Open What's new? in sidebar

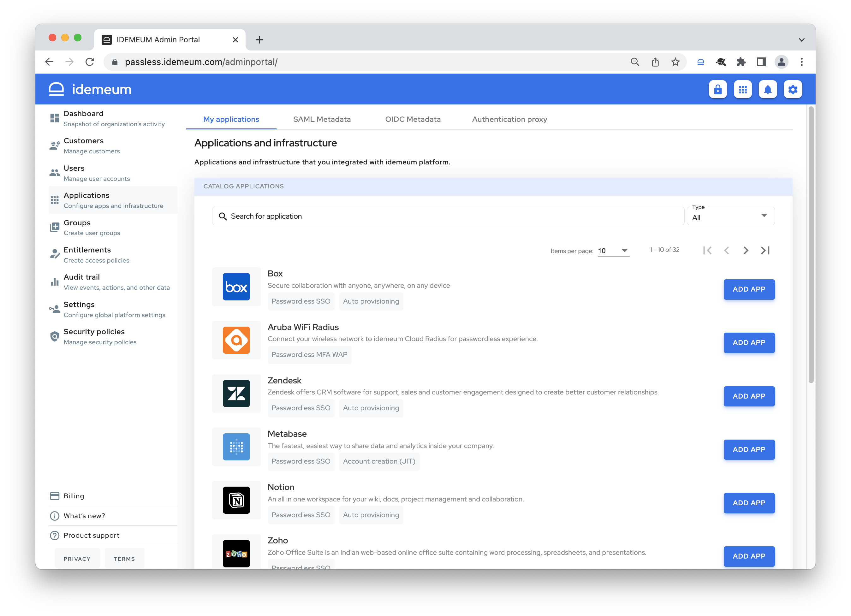coord(113,516)
